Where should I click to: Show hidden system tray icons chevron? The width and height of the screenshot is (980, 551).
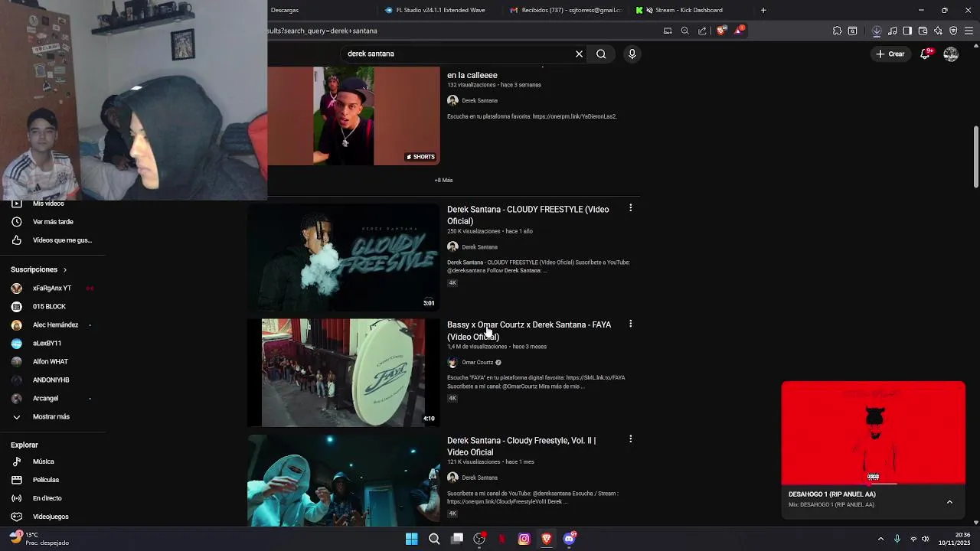tap(880, 539)
